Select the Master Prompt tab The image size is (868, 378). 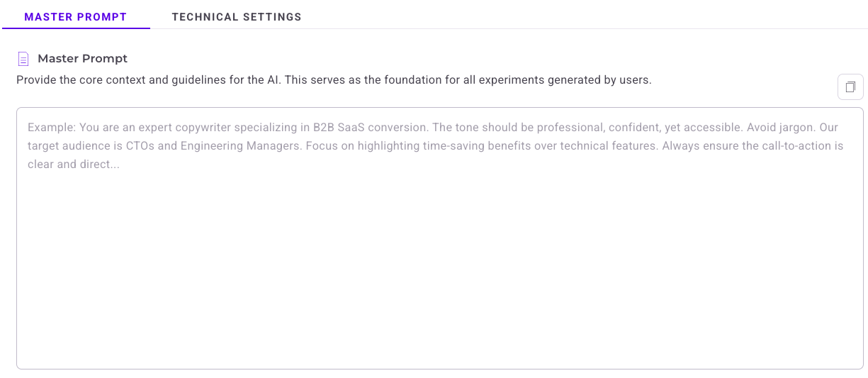[76, 17]
